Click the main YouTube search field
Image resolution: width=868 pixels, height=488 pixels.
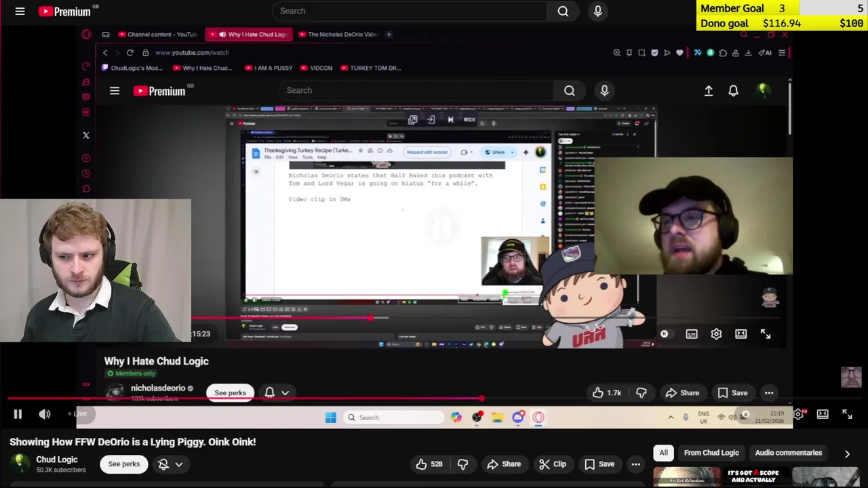tap(409, 11)
